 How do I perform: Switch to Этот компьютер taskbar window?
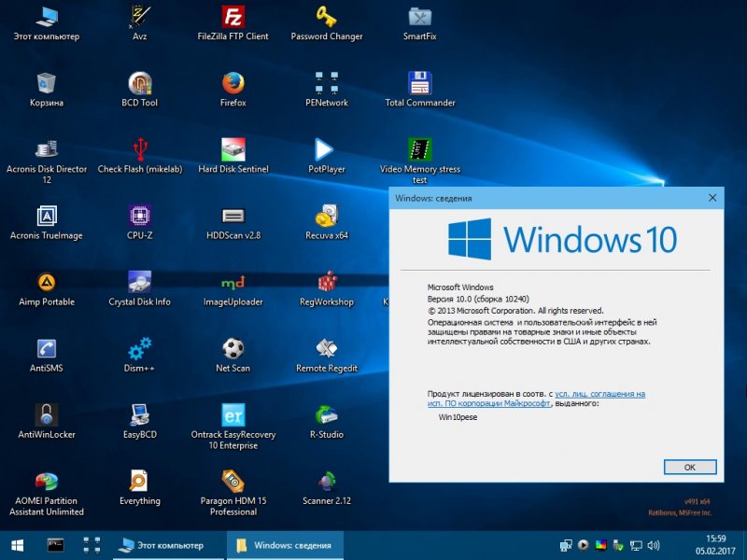click(x=168, y=545)
